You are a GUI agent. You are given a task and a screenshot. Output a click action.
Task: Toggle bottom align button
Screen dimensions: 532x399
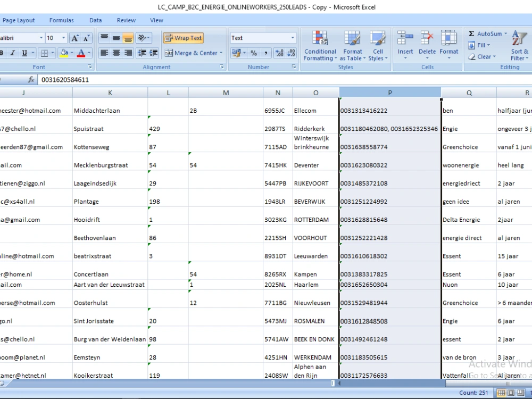point(128,38)
